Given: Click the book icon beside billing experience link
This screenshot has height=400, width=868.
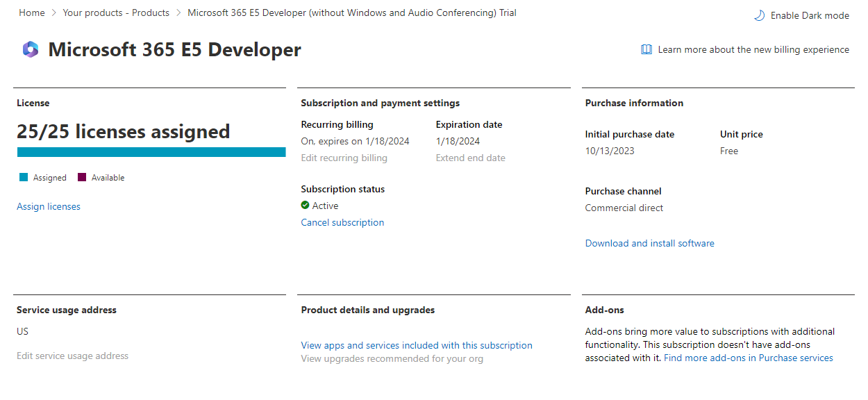Looking at the screenshot, I should point(646,50).
